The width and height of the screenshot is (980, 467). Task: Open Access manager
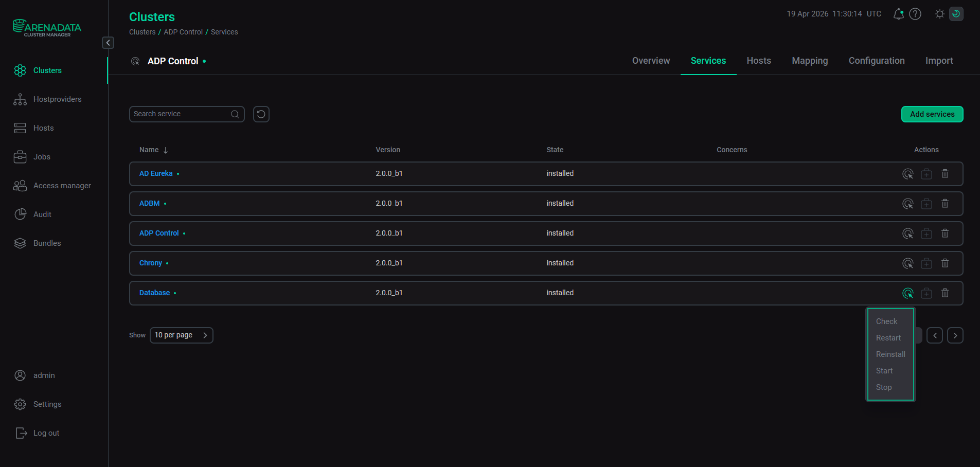click(x=52, y=186)
